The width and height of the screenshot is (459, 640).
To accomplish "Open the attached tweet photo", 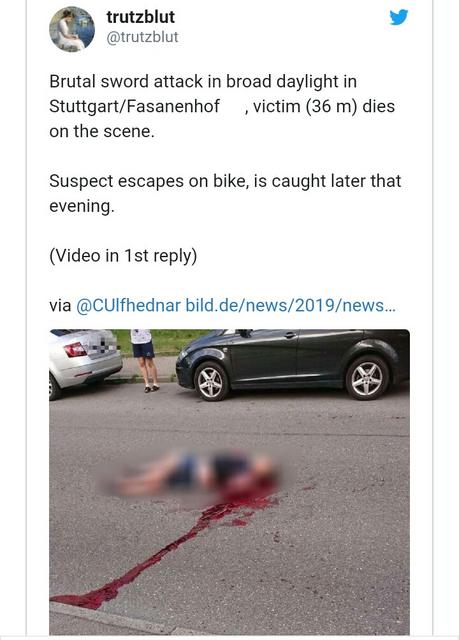I will tap(229, 482).
